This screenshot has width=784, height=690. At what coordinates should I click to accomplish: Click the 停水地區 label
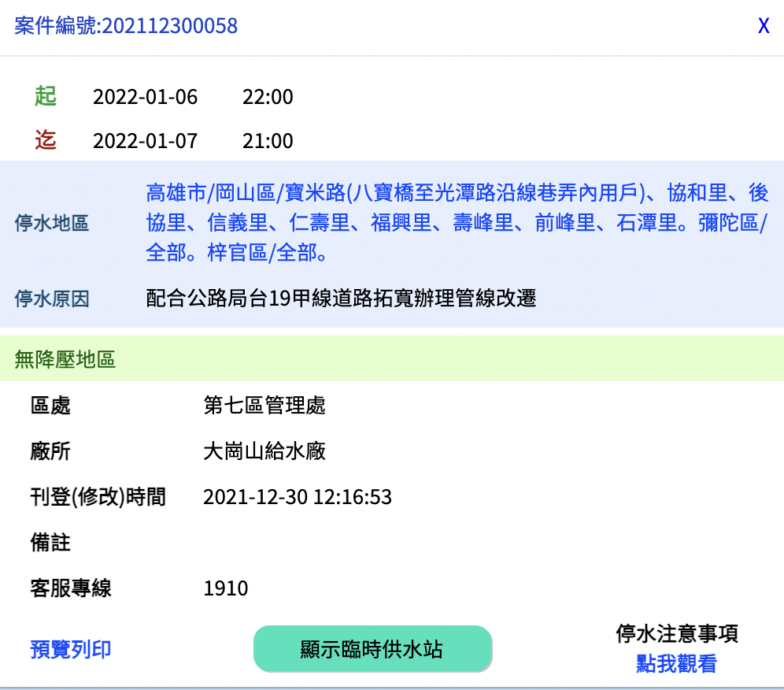click(52, 223)
